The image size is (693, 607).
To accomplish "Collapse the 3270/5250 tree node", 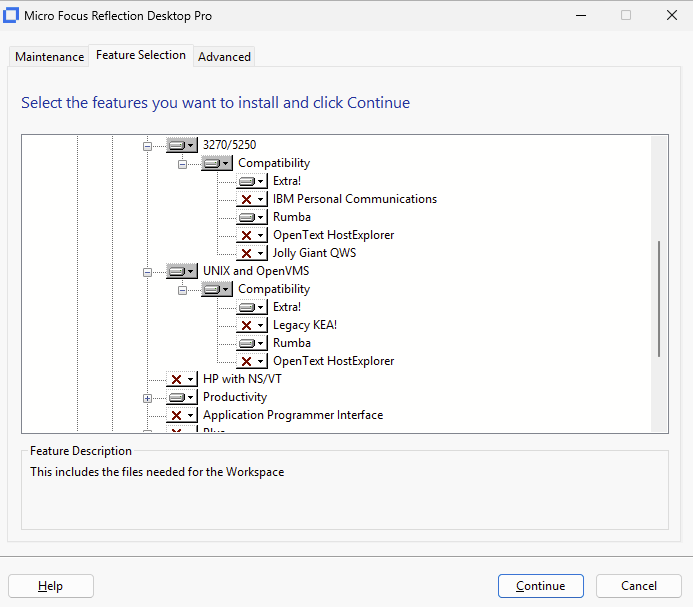I will (148, 146).
